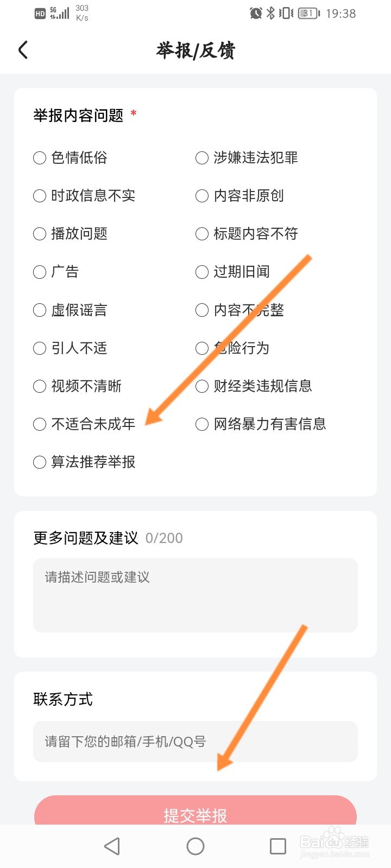This screenshot has height=868, width=391.
Task: Select 算法推荐举报 radio option
Action: pos(84,462)
